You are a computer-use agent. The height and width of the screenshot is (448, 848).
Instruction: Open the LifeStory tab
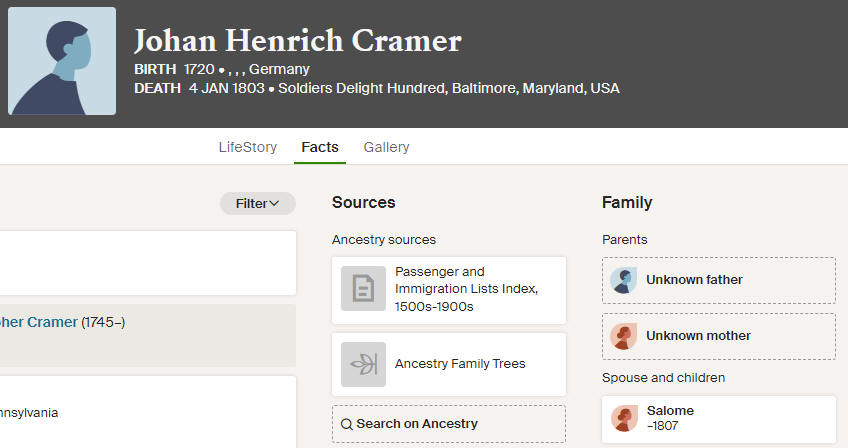pyautogui.click(x=248, y=147)
